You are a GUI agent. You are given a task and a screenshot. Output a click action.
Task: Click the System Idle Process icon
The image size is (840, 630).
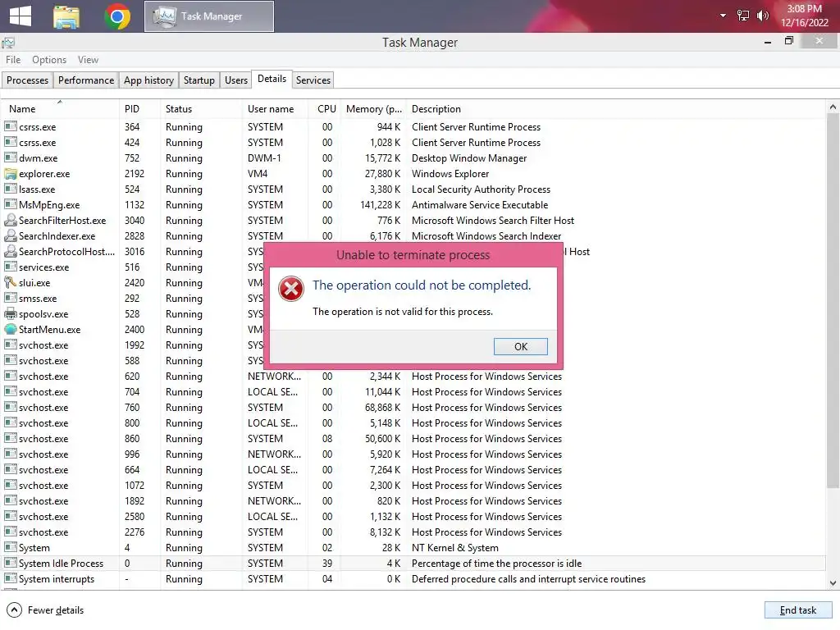[x=10, y=563]
